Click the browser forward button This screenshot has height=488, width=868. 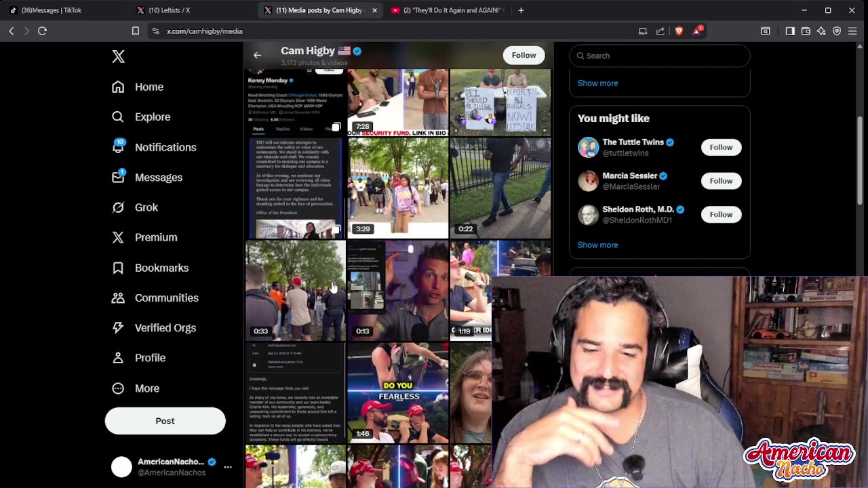[26, 31]
